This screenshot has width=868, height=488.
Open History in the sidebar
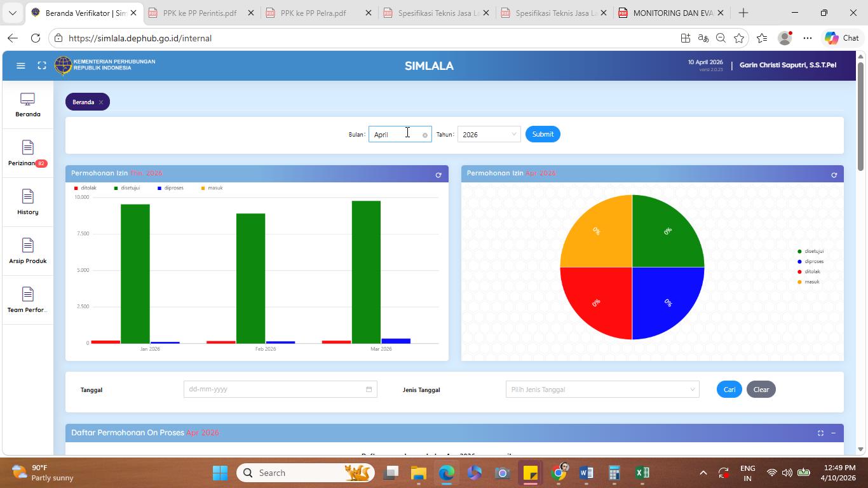tap(27, 202)
